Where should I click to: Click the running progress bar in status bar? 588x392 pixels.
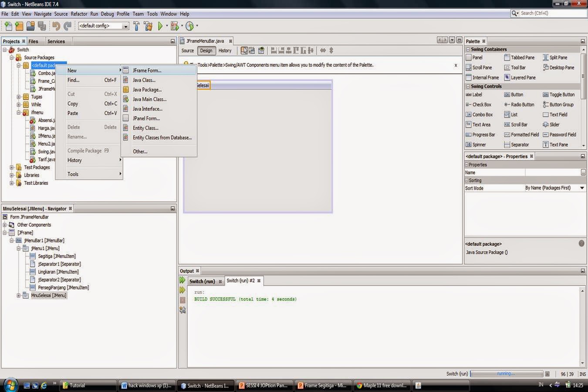(507, 374)
